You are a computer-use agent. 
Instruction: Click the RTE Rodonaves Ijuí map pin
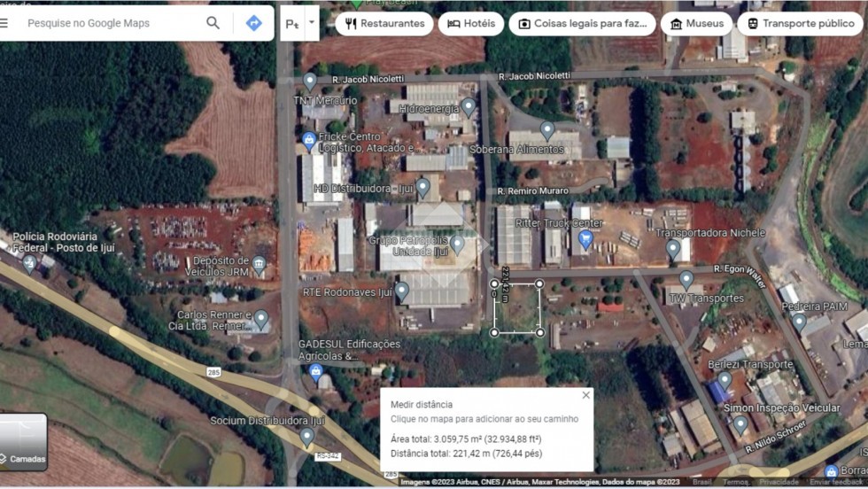[x=402, y=291]
